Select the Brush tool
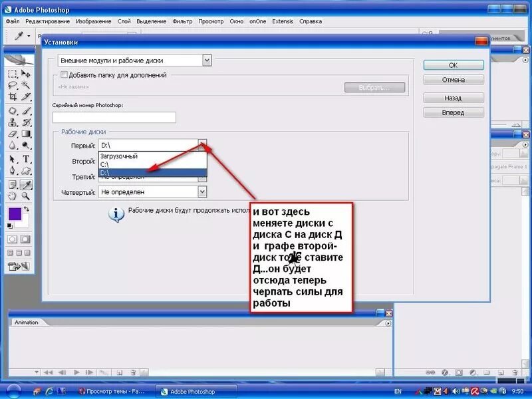 tap(26, 110)
